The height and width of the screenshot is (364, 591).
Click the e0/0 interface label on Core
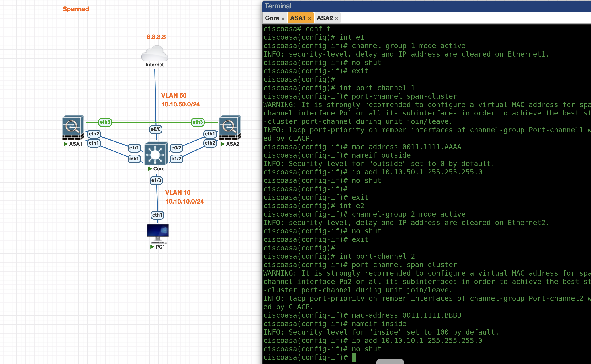pos(156,129)
